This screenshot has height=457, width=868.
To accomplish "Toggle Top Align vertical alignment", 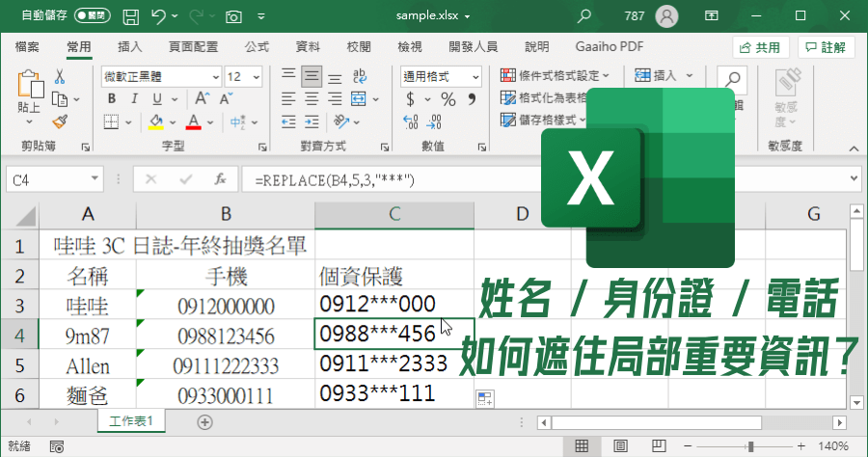I will pos(288,76).
